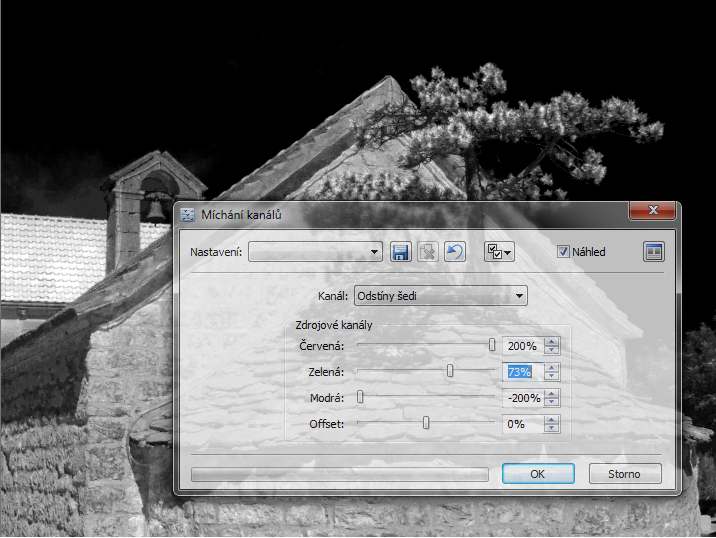This screenshot has height=538, width=716.
Task: Click the Zelená slider handle
Action: pos(450,371)
